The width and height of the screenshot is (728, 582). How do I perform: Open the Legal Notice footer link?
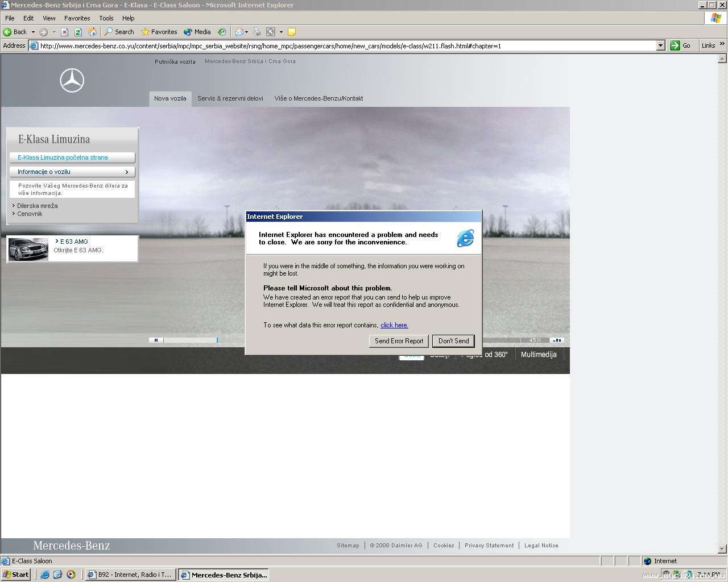pyautogui.click(x=541, y=546)
